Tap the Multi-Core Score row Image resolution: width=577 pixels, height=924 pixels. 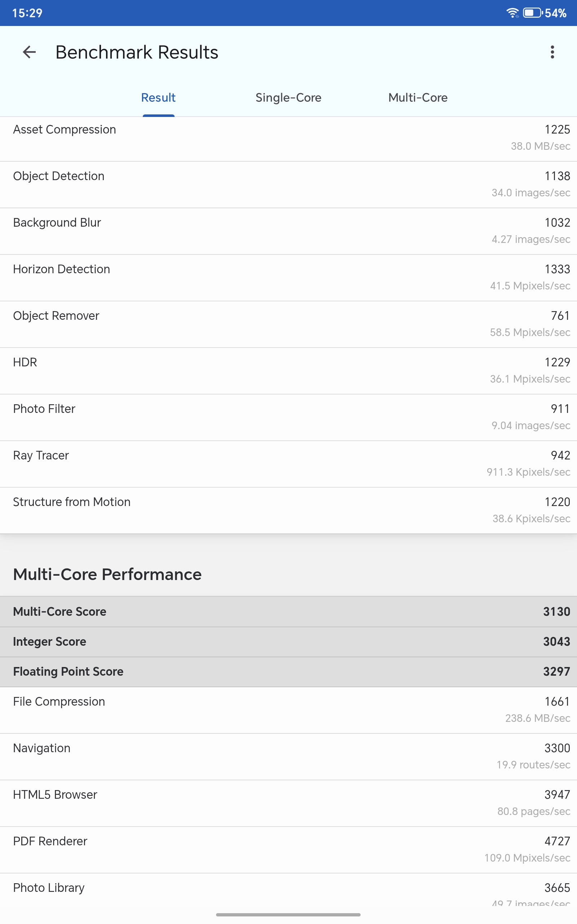[x=288, y=612]
